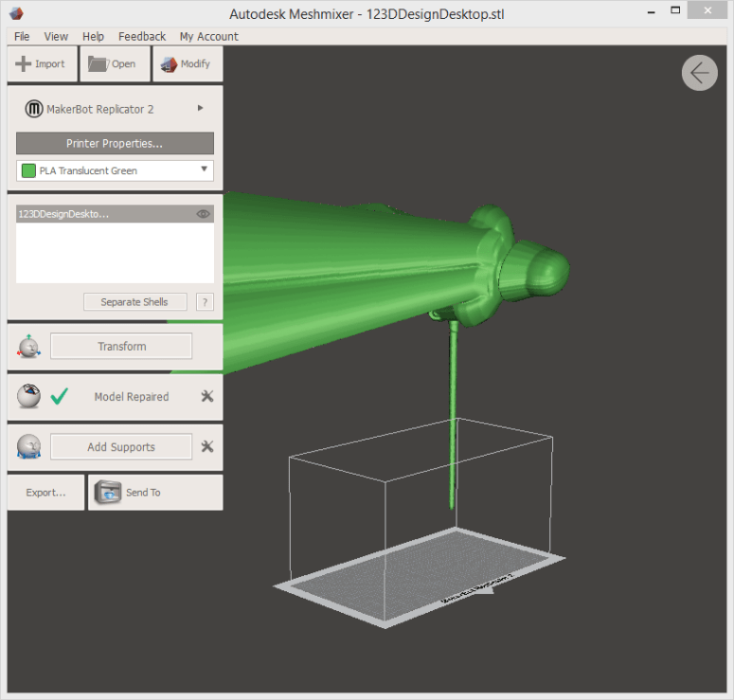Image resolution: width=734 pixels, height=700 pixels.
Task: Open the My Account menu
Action: (x=208, y=36)
